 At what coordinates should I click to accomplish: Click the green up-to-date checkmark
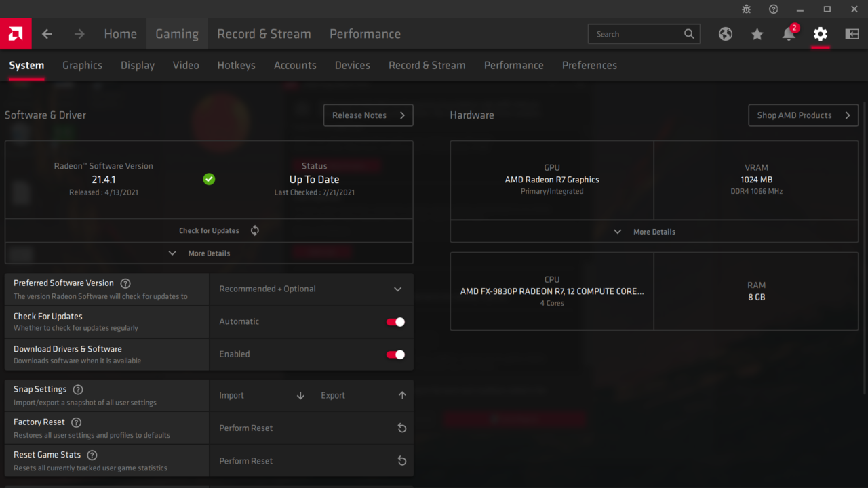click(x=209, y=179)
